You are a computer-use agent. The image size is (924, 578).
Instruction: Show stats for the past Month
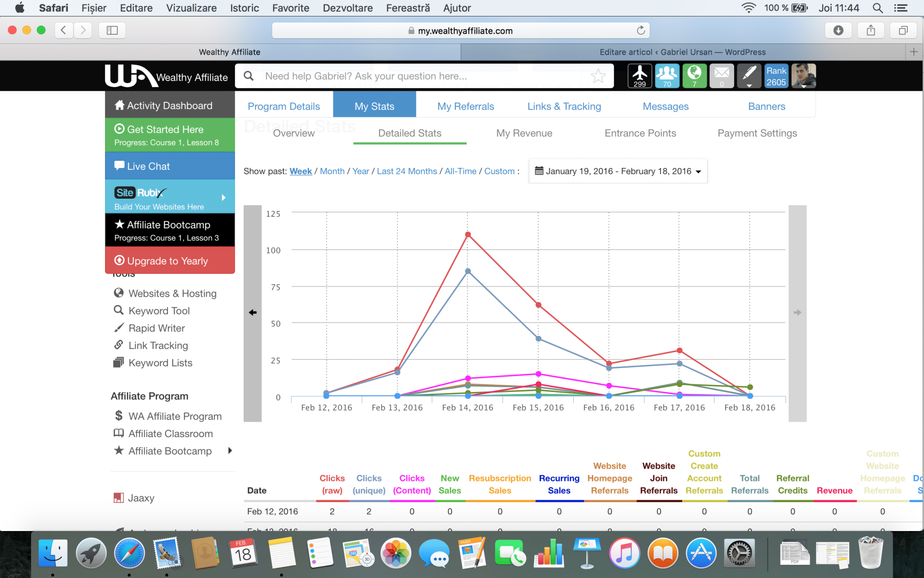[332, 171]
